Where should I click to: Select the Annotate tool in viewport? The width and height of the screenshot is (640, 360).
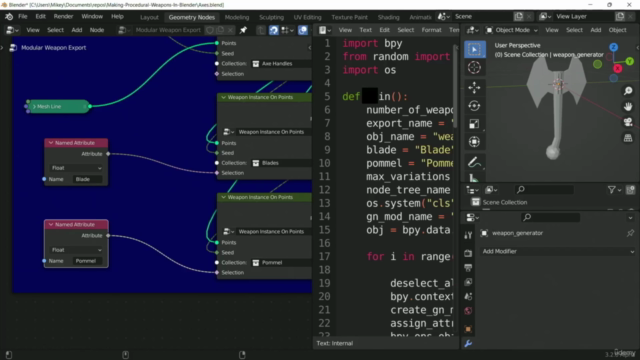tap(474, 162)
